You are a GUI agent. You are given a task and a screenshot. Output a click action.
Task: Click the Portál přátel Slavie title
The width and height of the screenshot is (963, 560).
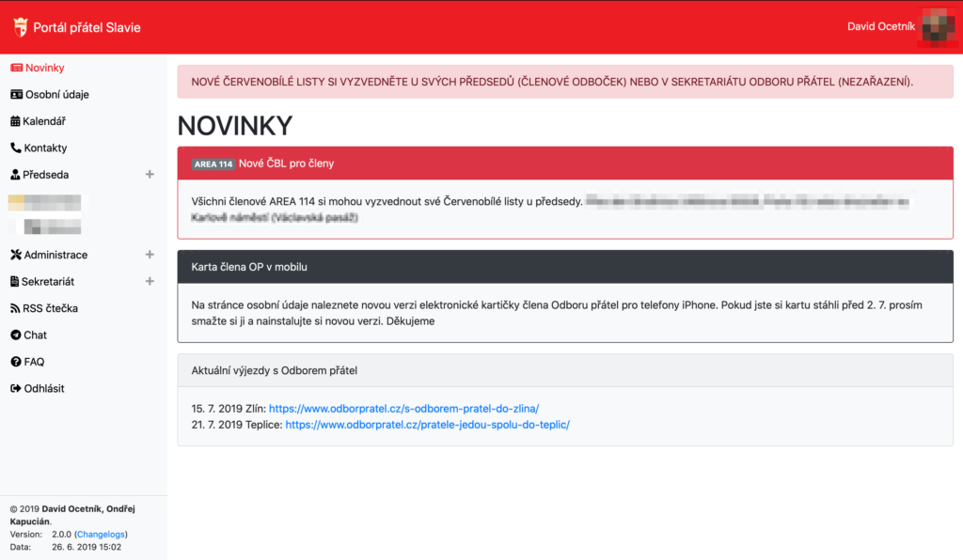[x=87, y=27]
